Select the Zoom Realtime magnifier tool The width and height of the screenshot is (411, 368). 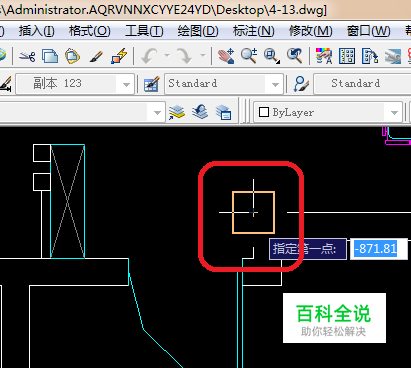pyautogui.click(x=249, y=56)
